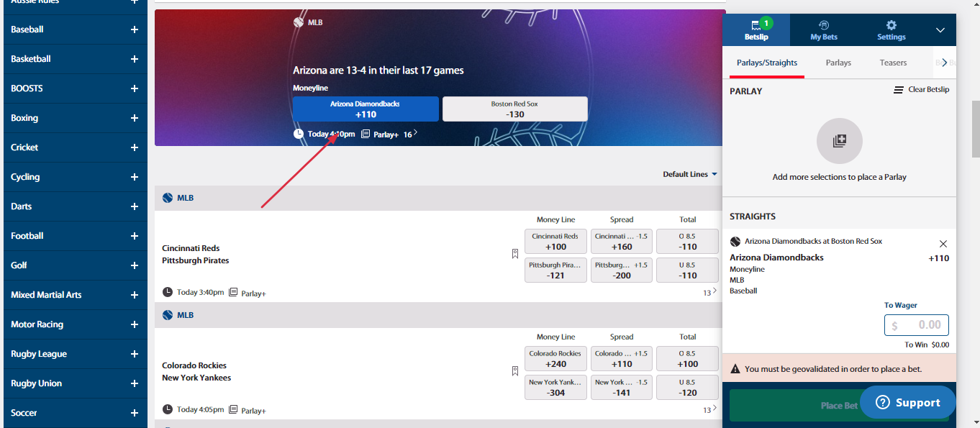Toggle Arizona Diamondbacks +110 moneyline selection
Viewport: 980px width, 428px height.
coord(366,109)
